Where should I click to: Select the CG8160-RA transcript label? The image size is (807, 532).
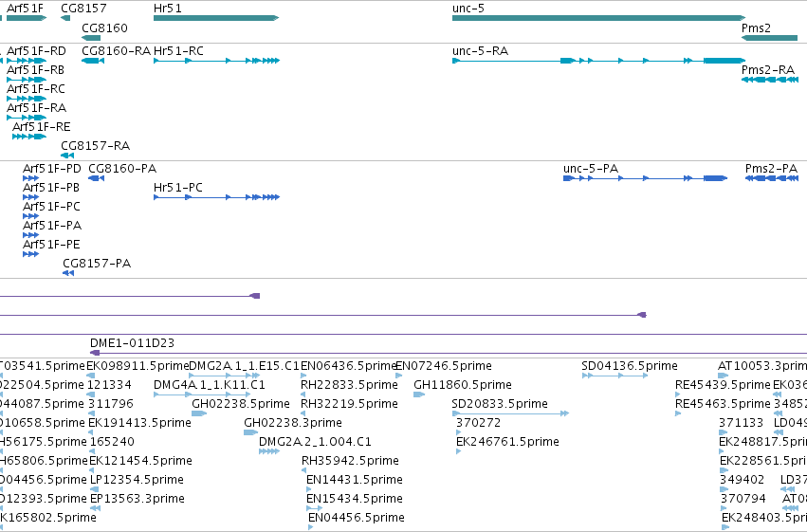coord(116,51)
